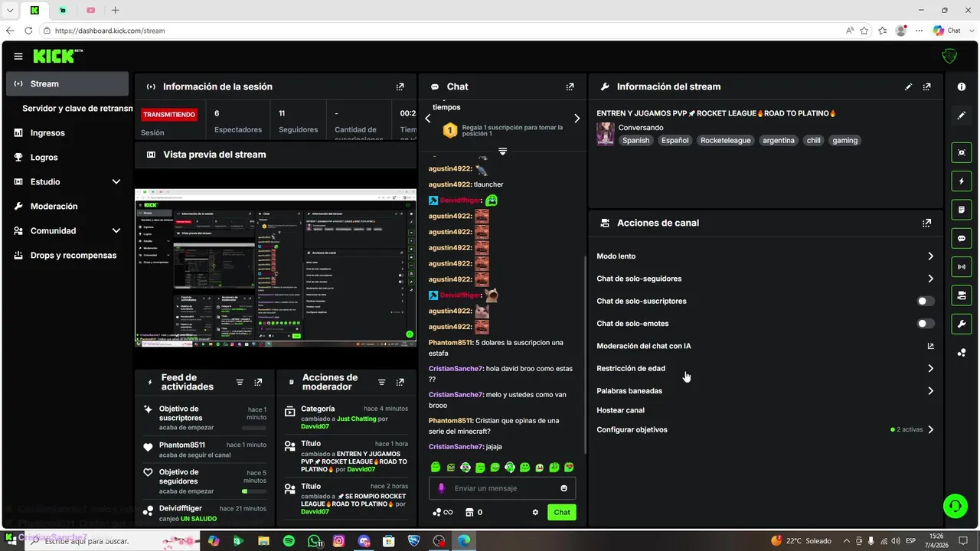Filter the Feed de actividades list

[240, 383]
